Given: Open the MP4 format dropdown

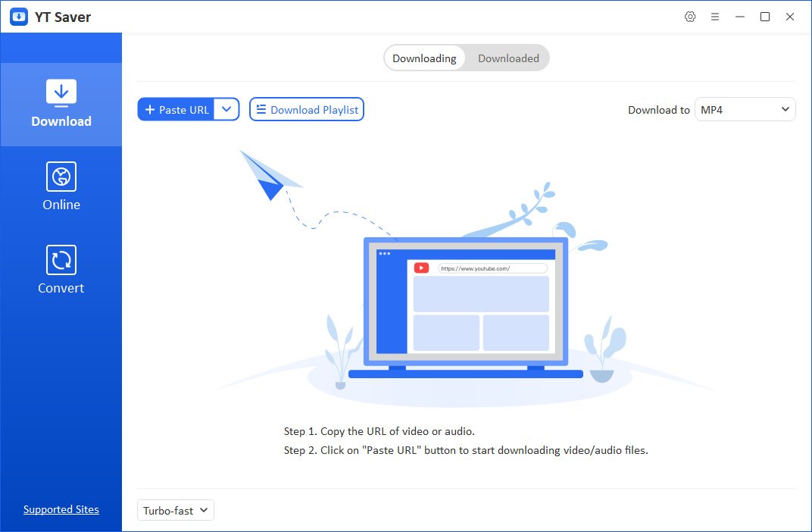Looking at the screenshot, I should pos(745,109).
